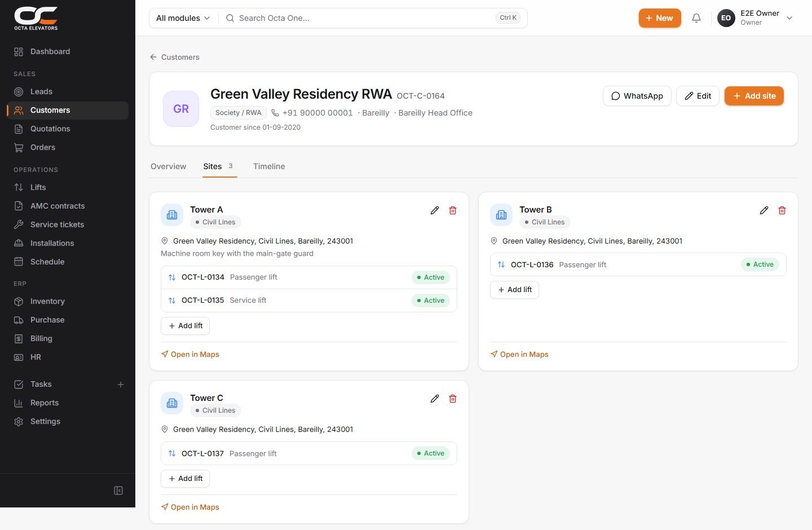Click the Edit customer button

point(698,96)
